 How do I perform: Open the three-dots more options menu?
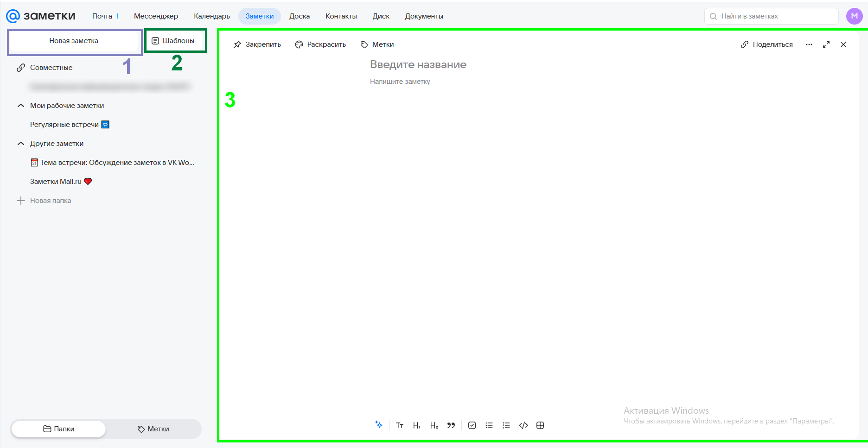tap(809, 44)
